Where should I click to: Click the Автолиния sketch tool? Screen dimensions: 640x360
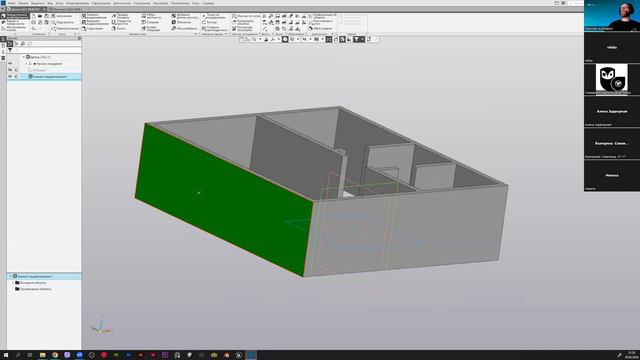[x=62, y=16]
